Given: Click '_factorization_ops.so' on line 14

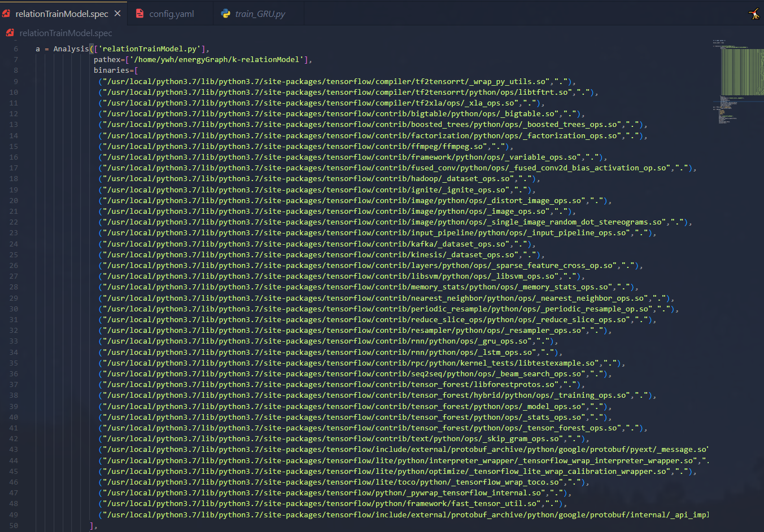Looking at the screenshot, I should click(x=571, y=135).
